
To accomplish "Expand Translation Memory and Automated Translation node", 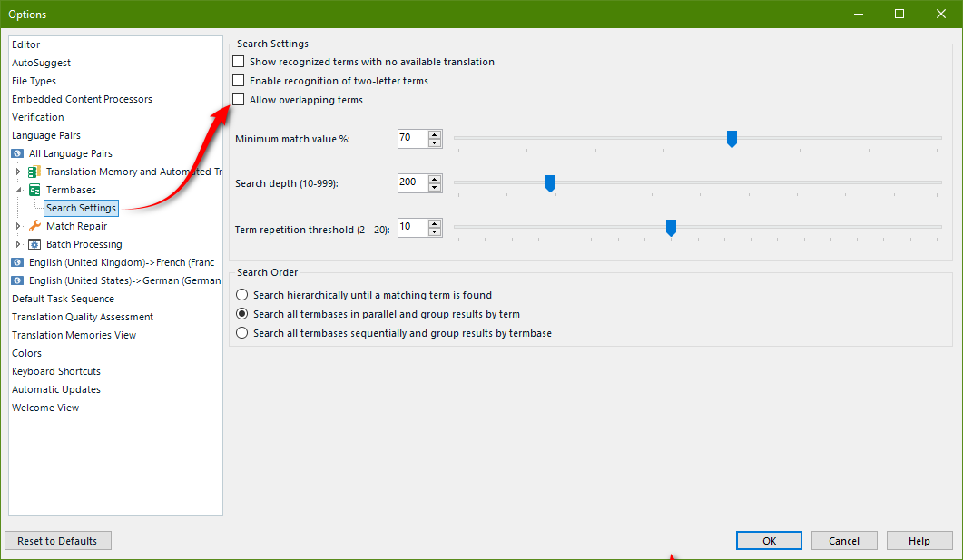I will point(18,172).
